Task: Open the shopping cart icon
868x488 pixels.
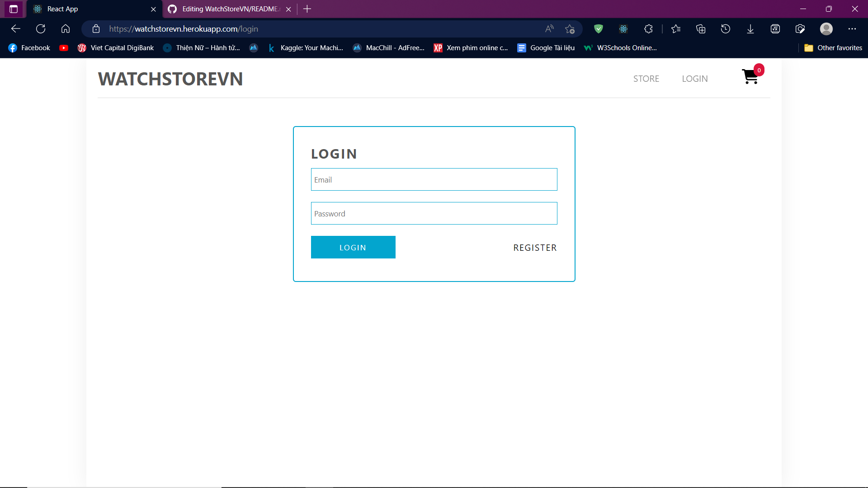Action: (x=750, y=77)
